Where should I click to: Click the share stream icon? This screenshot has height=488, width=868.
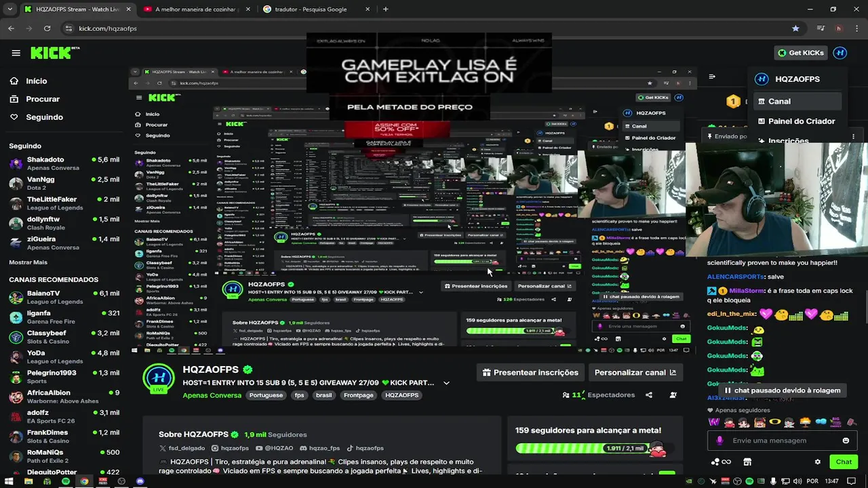649,395
